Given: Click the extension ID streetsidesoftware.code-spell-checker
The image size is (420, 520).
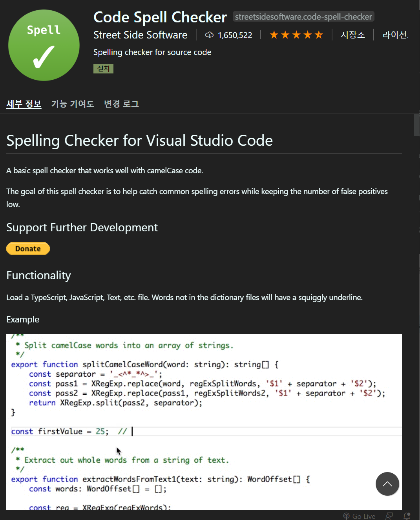Looking at the screenshot, I should 303,16.
